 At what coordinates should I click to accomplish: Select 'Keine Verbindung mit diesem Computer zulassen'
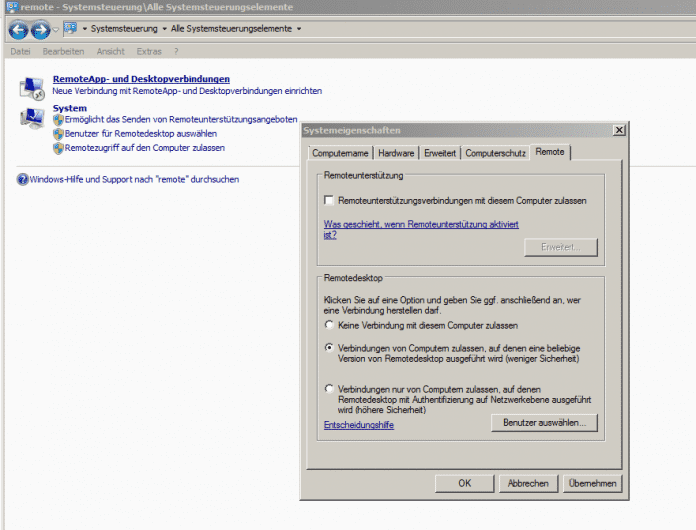tap(330, 326)
